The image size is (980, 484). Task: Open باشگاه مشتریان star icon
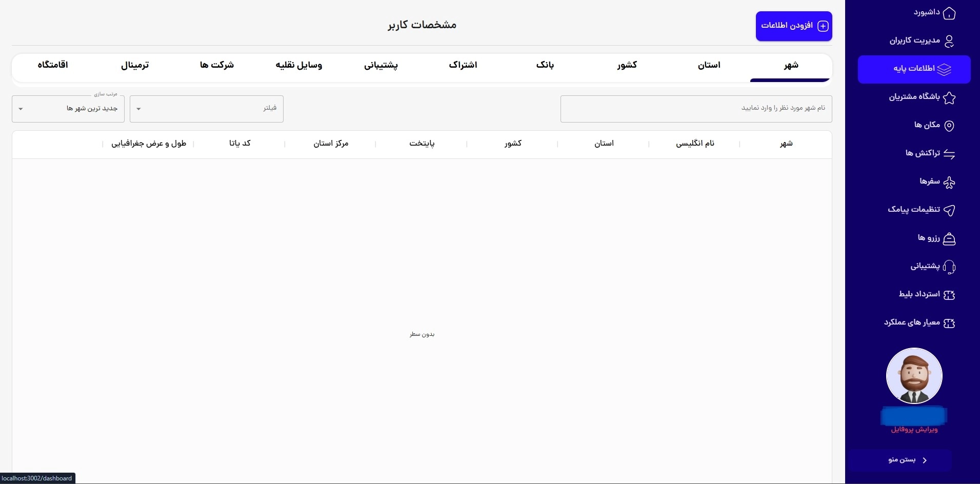[x=950, y=98]
